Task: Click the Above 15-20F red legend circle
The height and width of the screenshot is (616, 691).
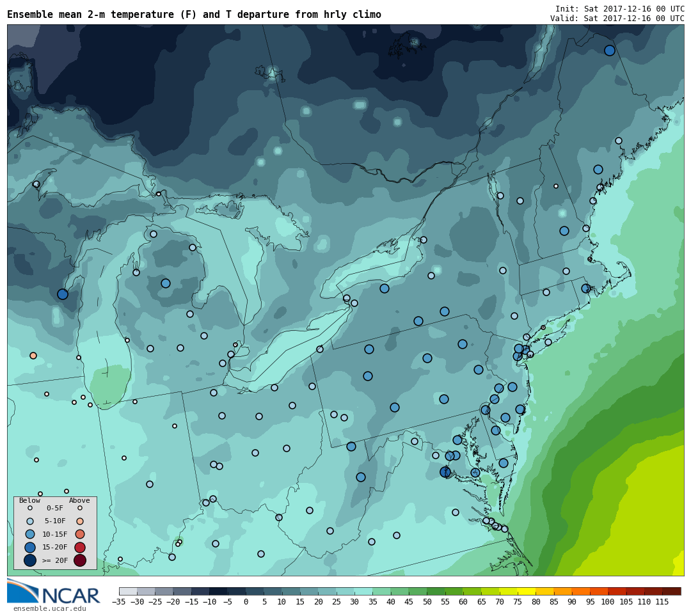Action: 80,548
